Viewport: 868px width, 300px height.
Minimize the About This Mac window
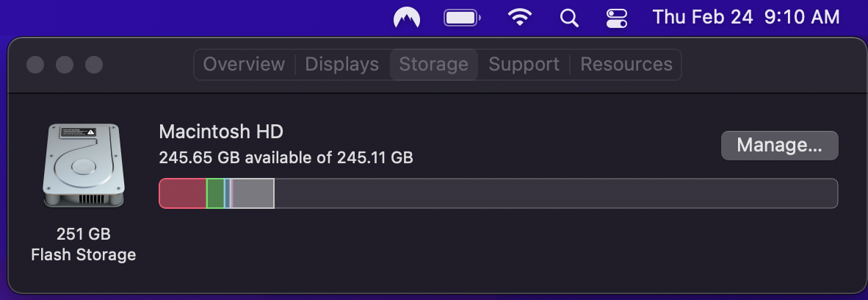[x=65, y=65]
